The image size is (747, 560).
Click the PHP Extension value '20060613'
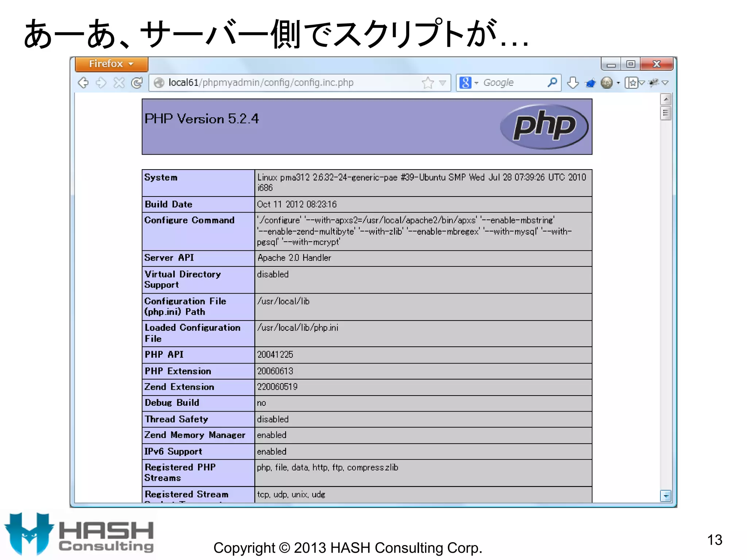coord(275,371)
